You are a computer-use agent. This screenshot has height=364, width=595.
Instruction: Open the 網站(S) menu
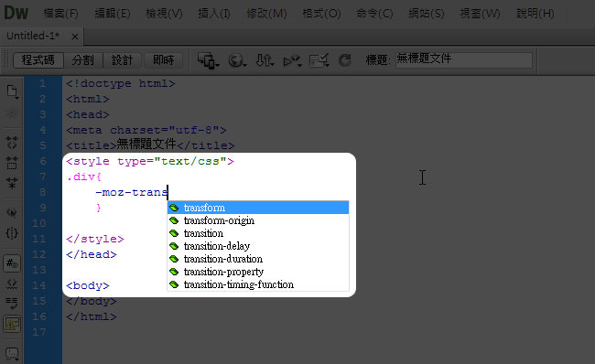[427, 14]
